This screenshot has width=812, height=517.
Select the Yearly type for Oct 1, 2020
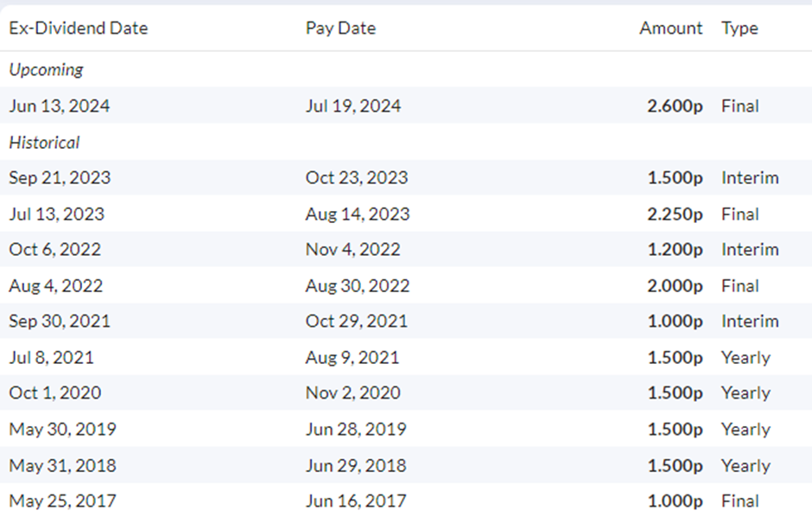point(745,393)
